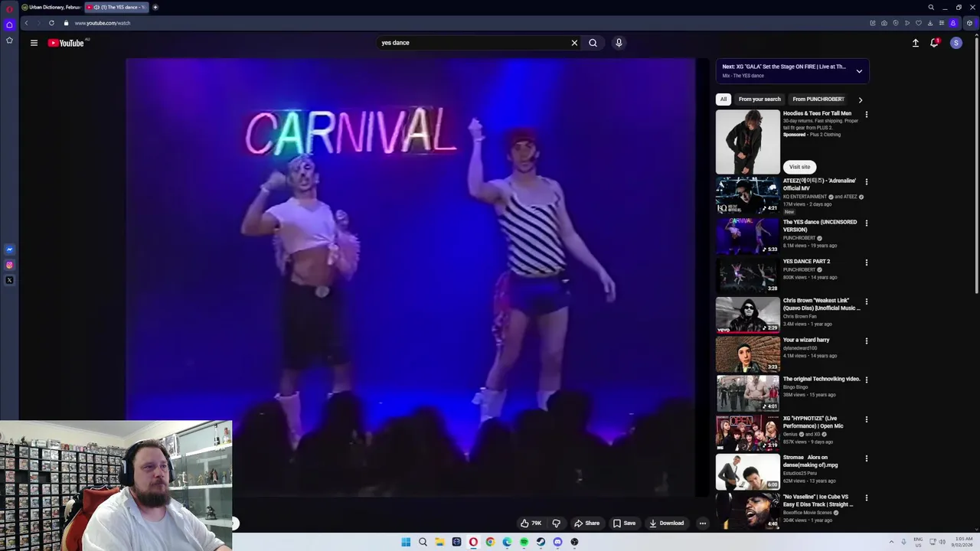The image size is (980, 551).
Task: Open options for 'Your a wizard harry'
Action: tap(866, 341)
